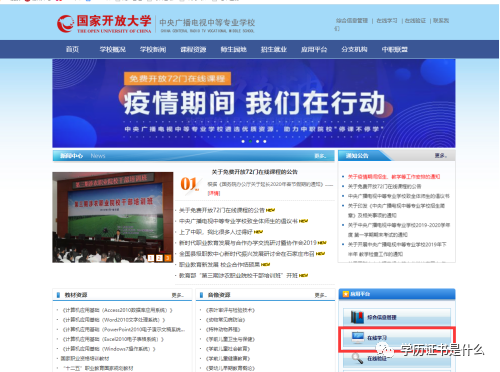Open 更多 link in 通知公告 header
The image size is (500, 372).
pyautogui.click(x=441, y=156)
